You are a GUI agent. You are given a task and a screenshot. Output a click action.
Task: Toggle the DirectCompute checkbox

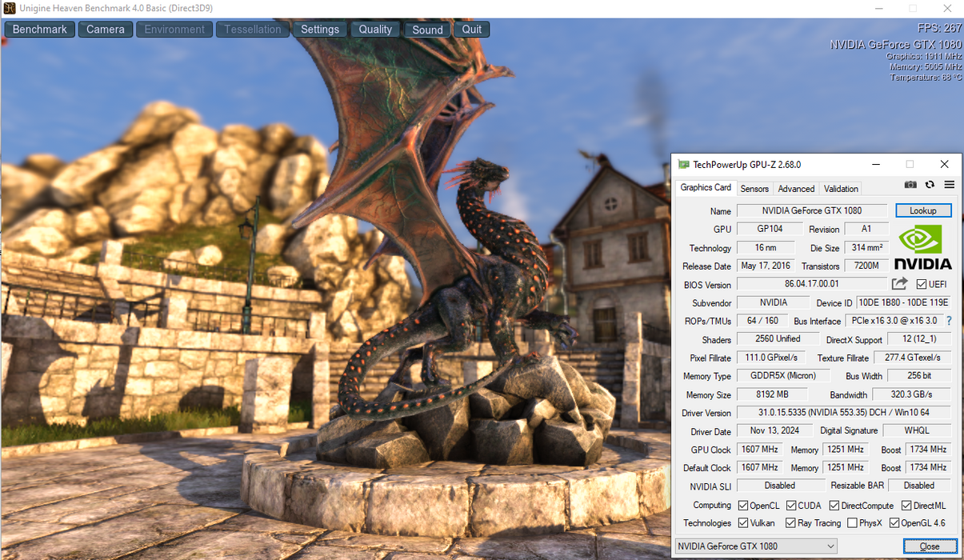834,506
